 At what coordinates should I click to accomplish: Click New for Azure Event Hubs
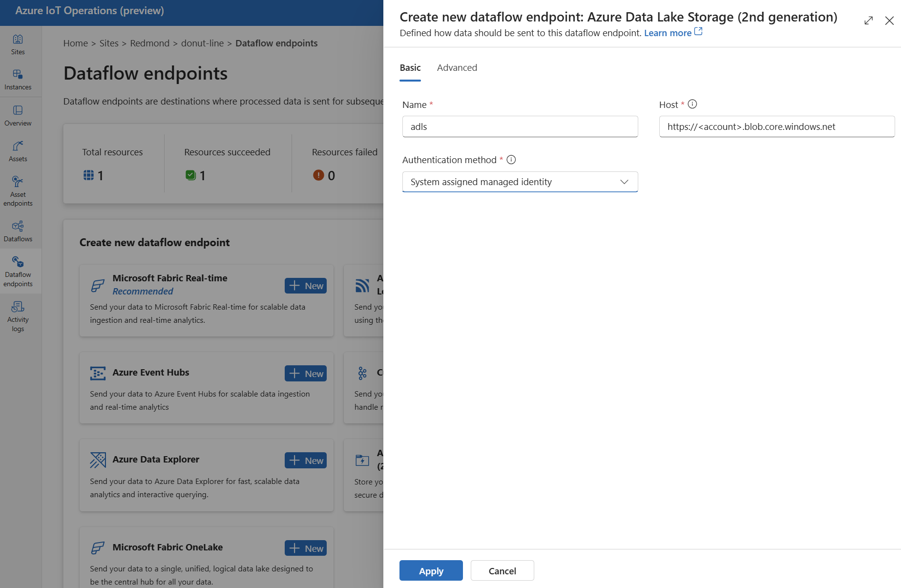pos(306,374)
